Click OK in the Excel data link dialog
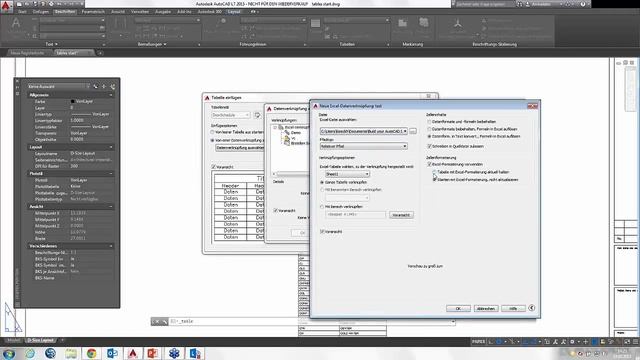640x360 pixels. 458,309
